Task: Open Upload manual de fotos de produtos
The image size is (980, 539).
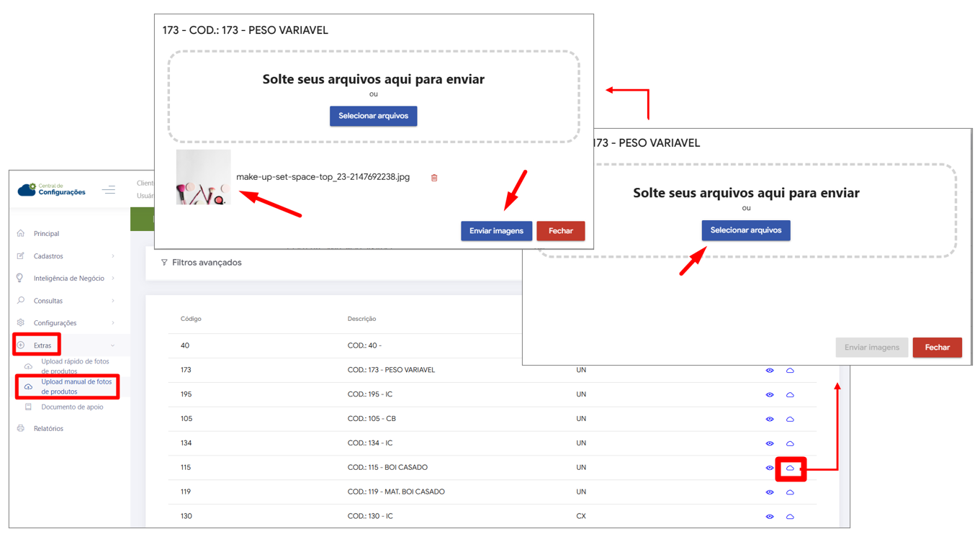Action: (76, 387)
